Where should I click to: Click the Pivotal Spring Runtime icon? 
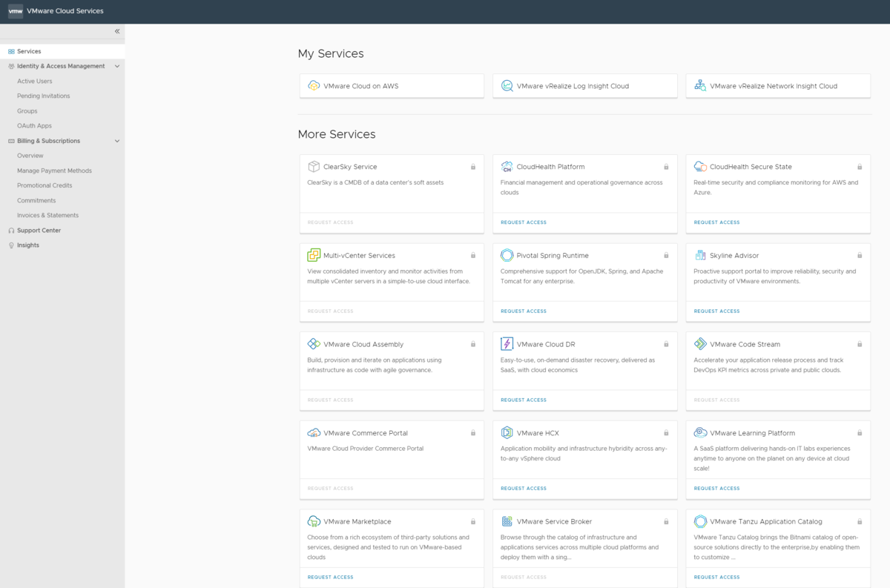coord(507,255)
